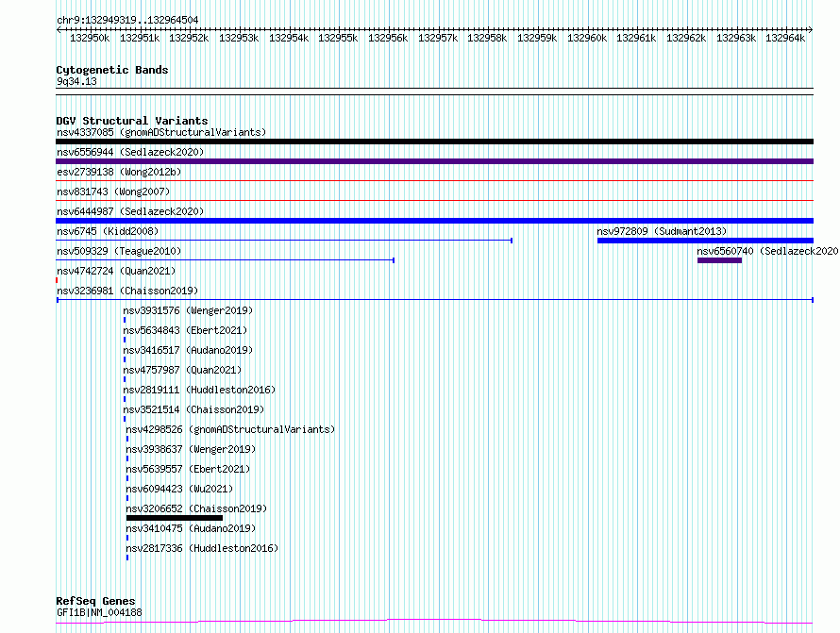
Task: Click the thick blue nsv6444987 bar
Action: (x=434, y=221)
